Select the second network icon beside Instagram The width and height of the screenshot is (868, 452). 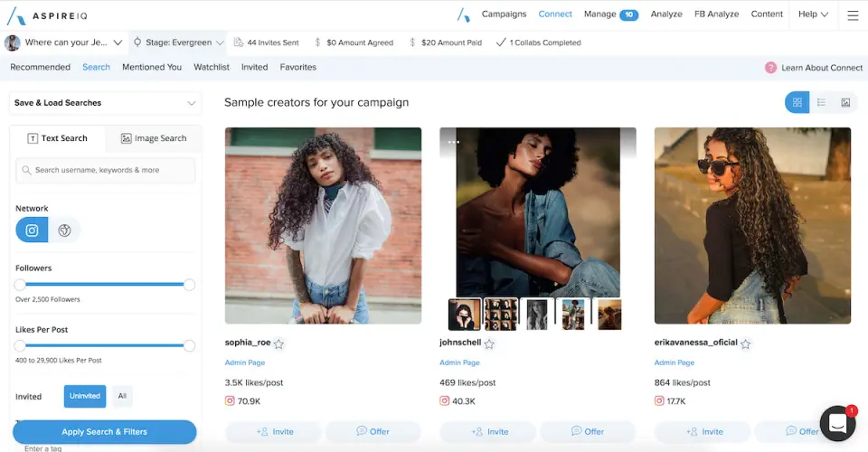[x=65, y=231]
